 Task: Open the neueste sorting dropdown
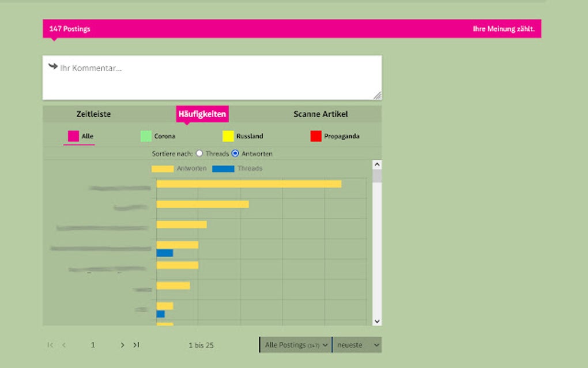point(356,344)
